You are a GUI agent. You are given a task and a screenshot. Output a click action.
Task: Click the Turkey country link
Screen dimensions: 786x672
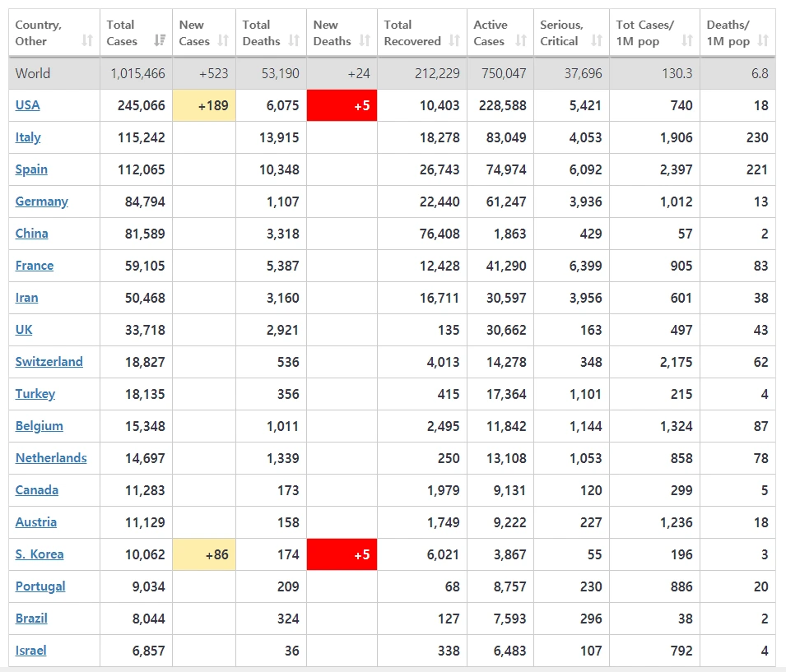35,394
